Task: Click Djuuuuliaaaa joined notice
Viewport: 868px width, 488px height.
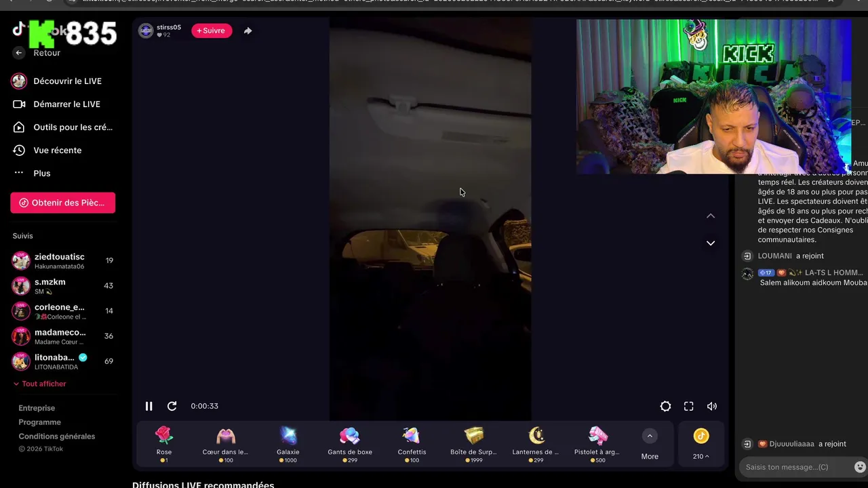Action: coord(794,444)
